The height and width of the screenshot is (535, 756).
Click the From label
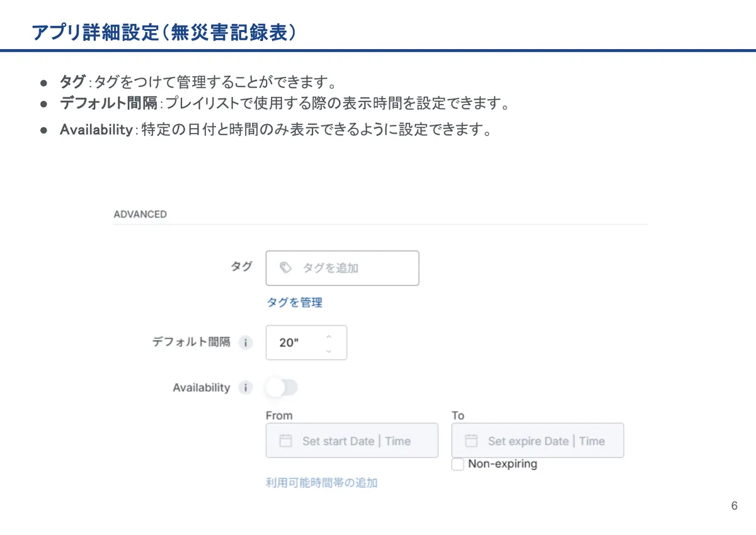coord(279,415)
